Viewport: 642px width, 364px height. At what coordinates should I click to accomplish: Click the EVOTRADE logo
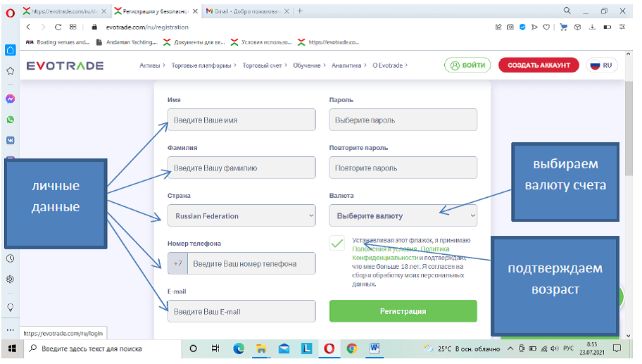tap(65, 65)
